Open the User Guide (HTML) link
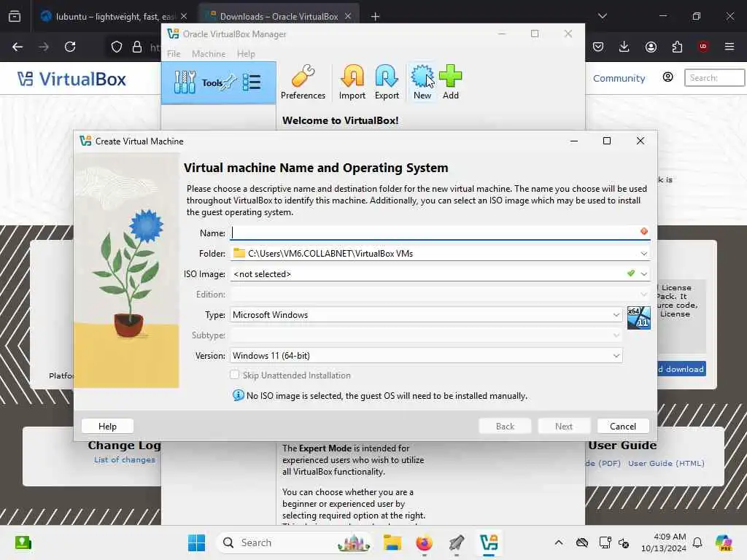The image size is (747, 560). [x=666, y=463]
